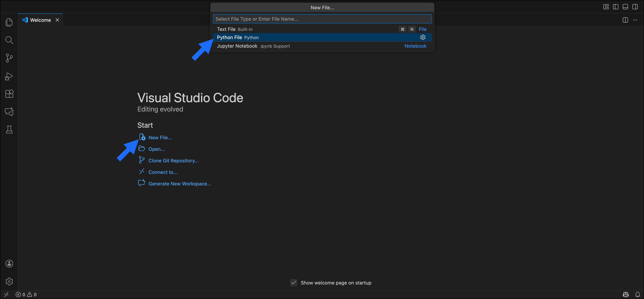Open the Testing view flask icon
This screenshot has width=644, height=299.
click(x=9, y=130)
